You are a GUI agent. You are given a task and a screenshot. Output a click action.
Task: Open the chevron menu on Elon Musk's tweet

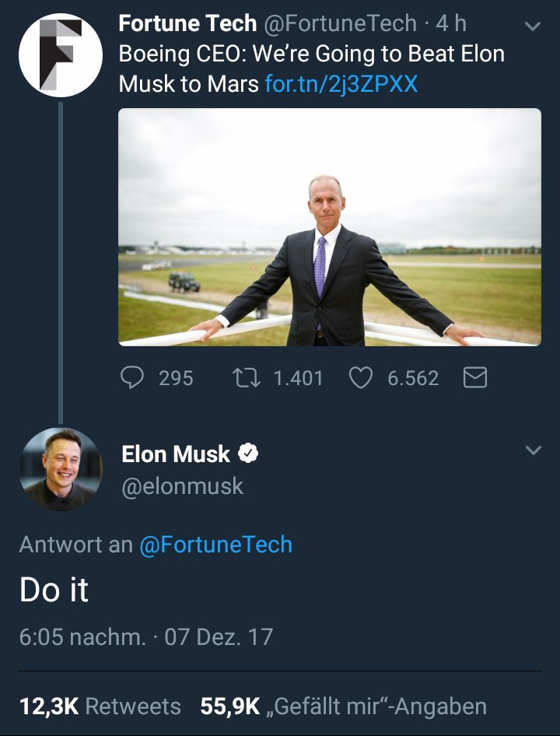[533, 450]
